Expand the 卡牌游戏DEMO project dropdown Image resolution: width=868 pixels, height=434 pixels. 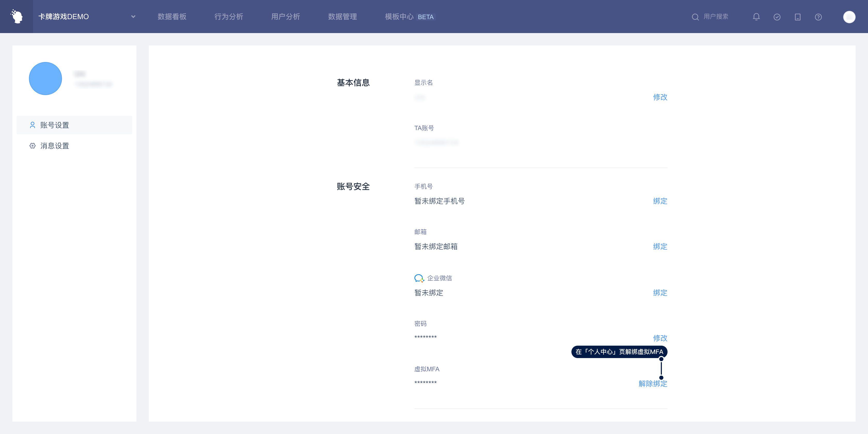click(x=133, y=17)
